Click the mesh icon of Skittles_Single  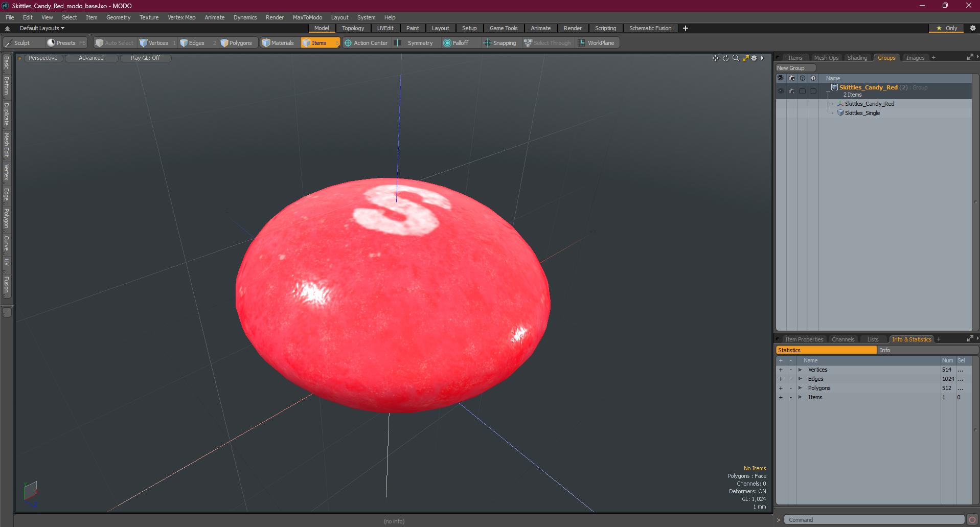[840, 113]
